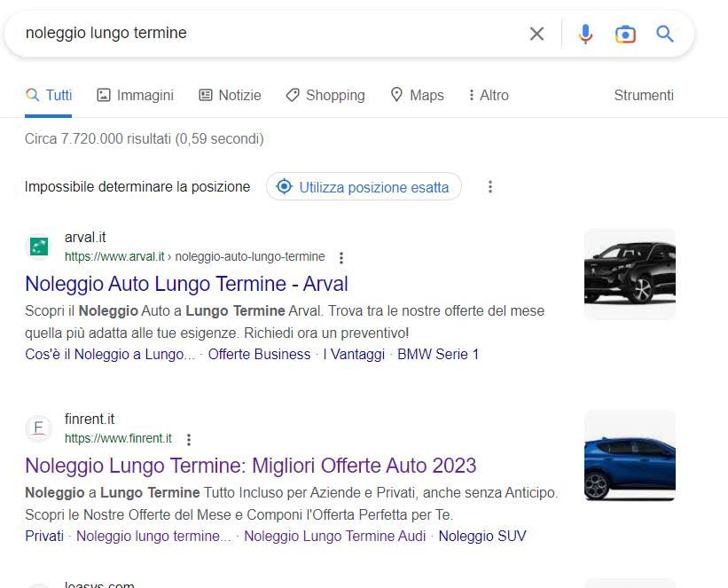Open the Maps results tab
This screenshot has width=728, height=588.
click(x=417, y=95)
